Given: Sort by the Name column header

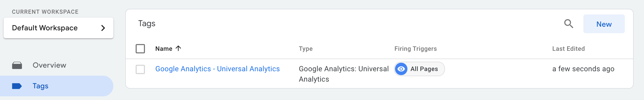Looking at the screenshot, I should pos(164,49).
